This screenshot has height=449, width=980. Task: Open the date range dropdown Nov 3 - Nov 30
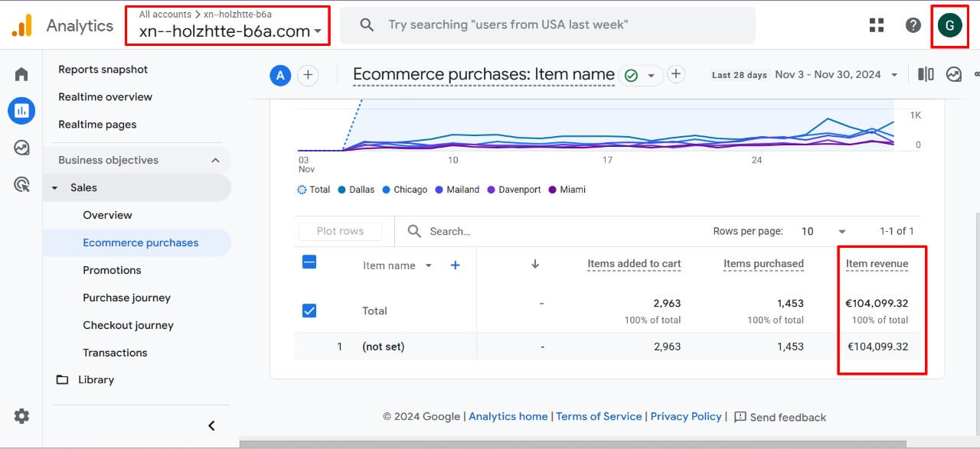(x=836, y=75)
